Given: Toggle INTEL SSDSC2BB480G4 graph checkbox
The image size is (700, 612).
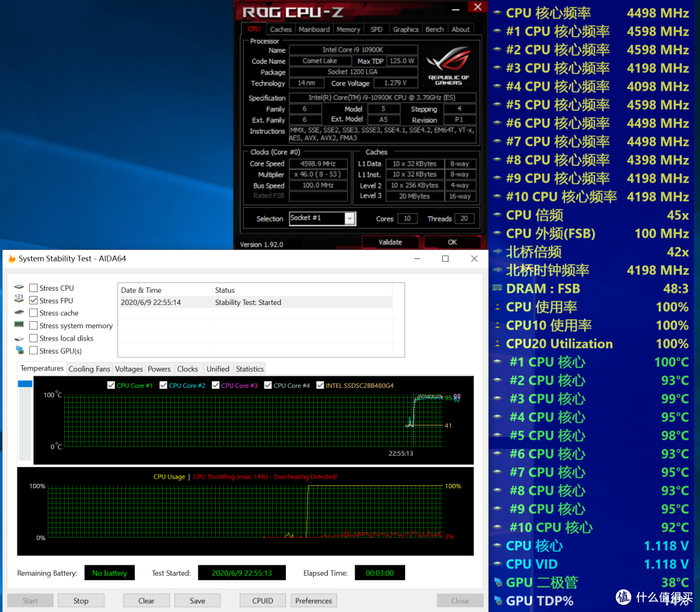Looking at the screenshot, I should [x=320, y=385].
